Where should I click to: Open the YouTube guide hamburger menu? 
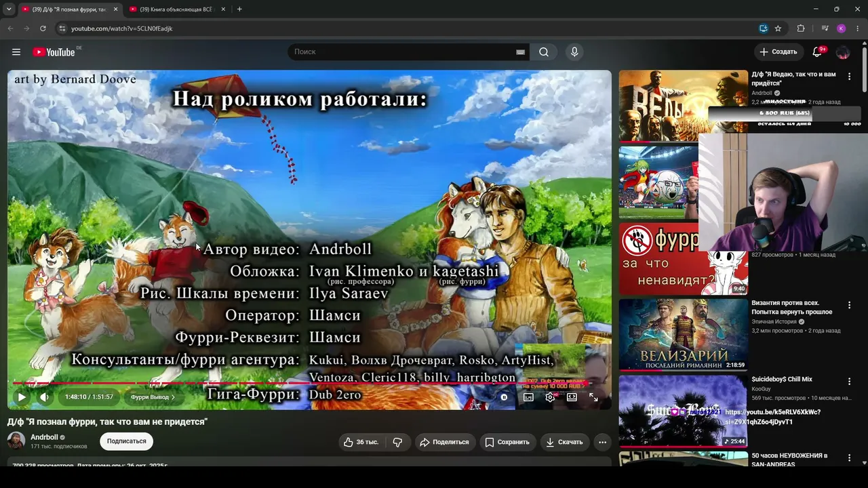[x=16, y=52]
